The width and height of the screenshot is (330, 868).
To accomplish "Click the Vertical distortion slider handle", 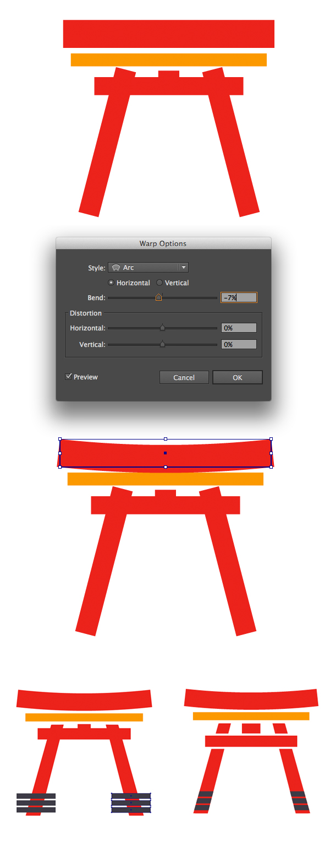I will coord(162,344).
